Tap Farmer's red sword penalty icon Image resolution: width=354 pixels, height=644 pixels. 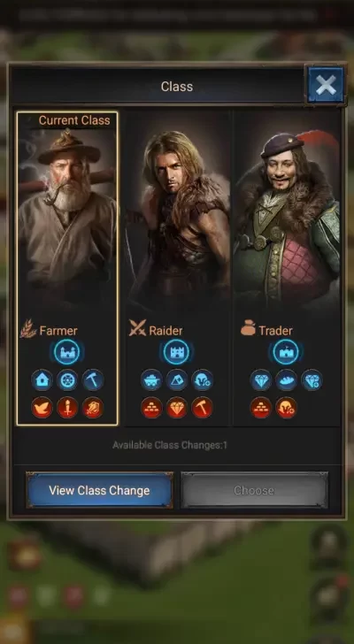tap(67, 408)
